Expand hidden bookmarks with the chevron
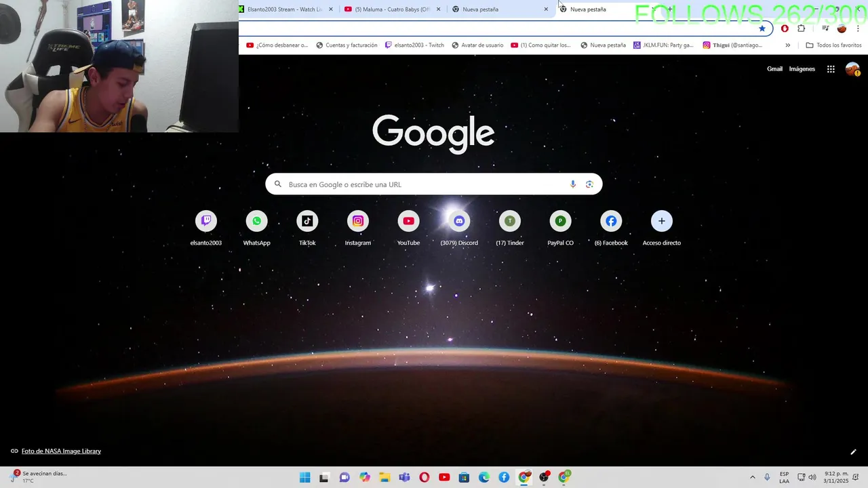The width and height of the screenshot is (868, 488). 787,45
